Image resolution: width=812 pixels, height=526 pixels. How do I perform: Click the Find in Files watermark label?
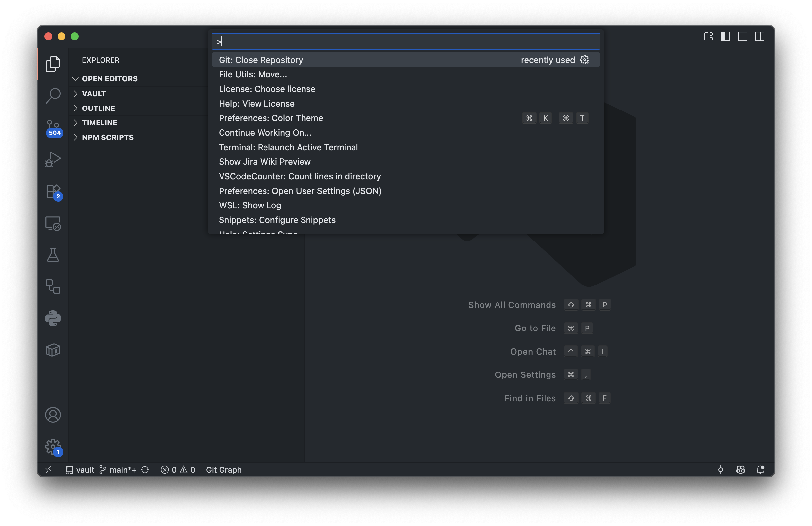pos(530,398)
